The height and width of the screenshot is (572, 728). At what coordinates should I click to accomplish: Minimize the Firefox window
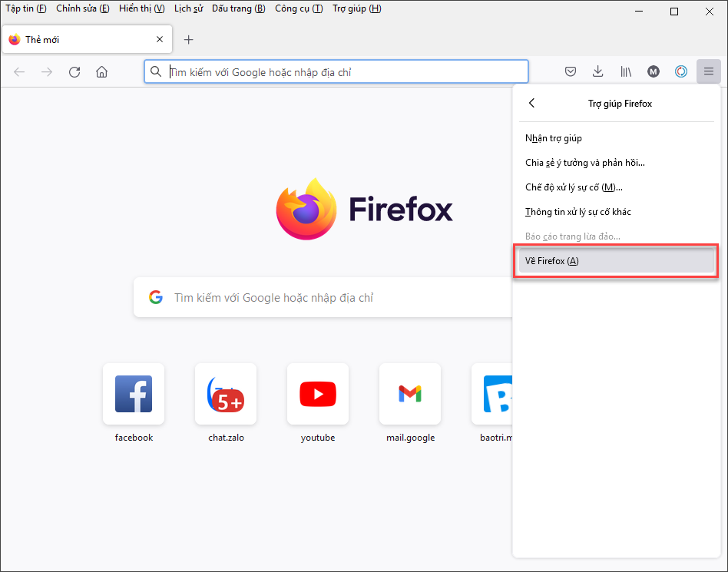(639, 12)
